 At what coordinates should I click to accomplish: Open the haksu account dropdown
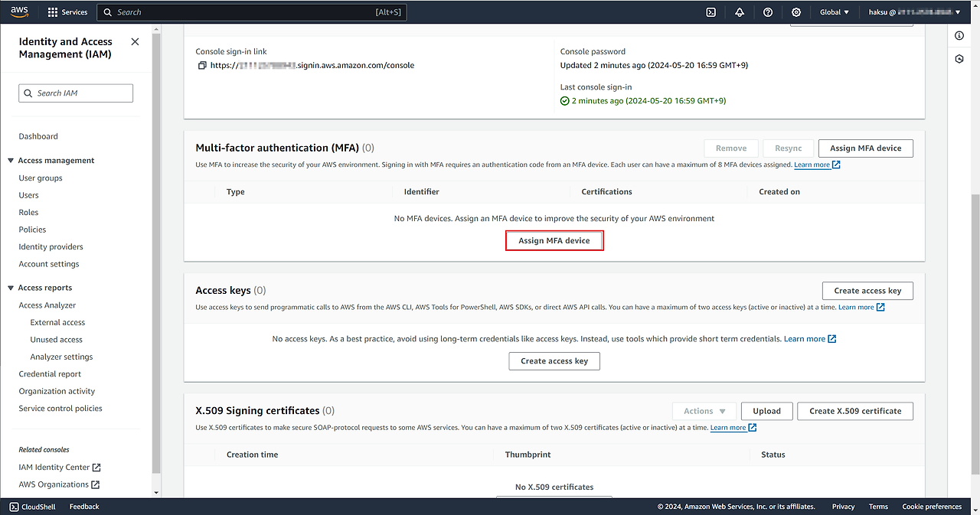(x=914, y=12)
